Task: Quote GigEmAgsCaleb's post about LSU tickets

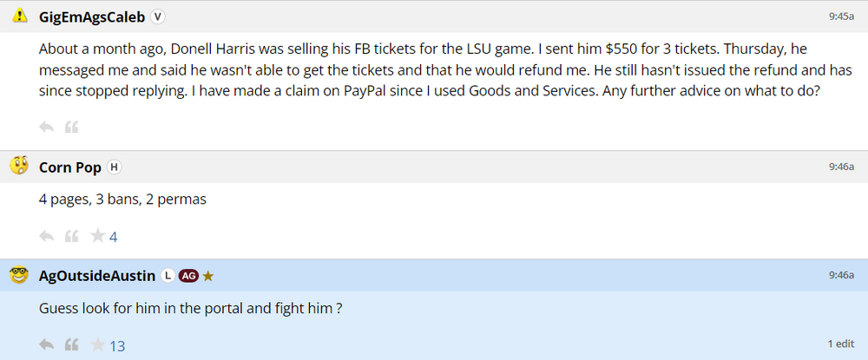Action: [72, 128]
